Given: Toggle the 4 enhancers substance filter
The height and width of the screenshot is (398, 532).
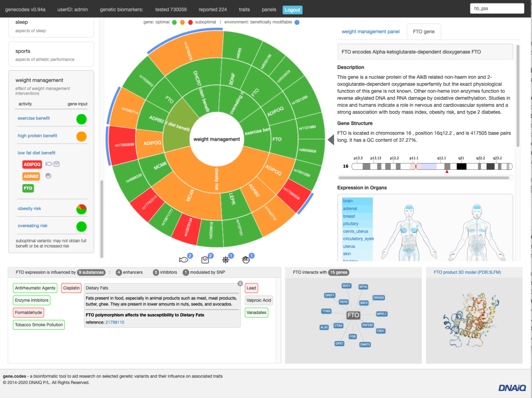Looking at the screenshot, I should 129,272.
